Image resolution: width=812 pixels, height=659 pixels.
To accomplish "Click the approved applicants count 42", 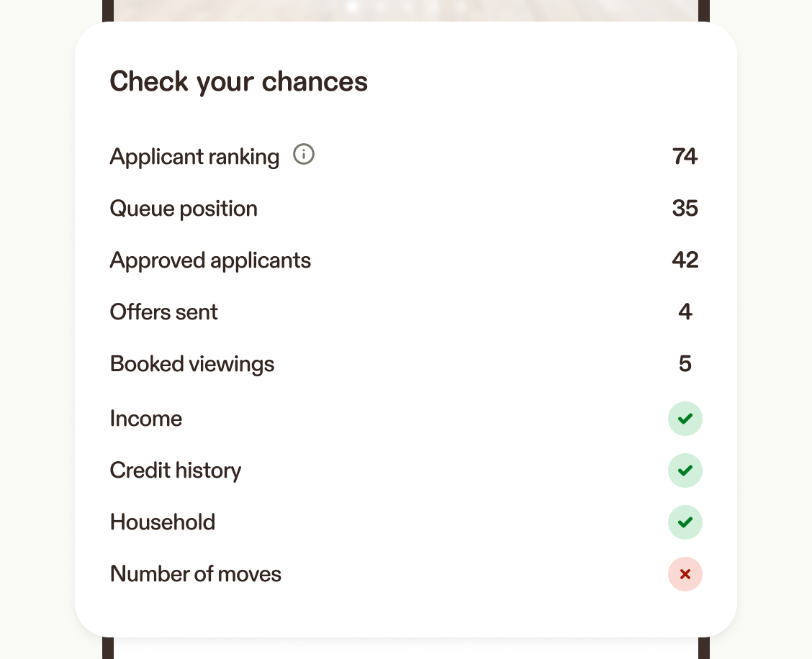I will pos(685,260).
